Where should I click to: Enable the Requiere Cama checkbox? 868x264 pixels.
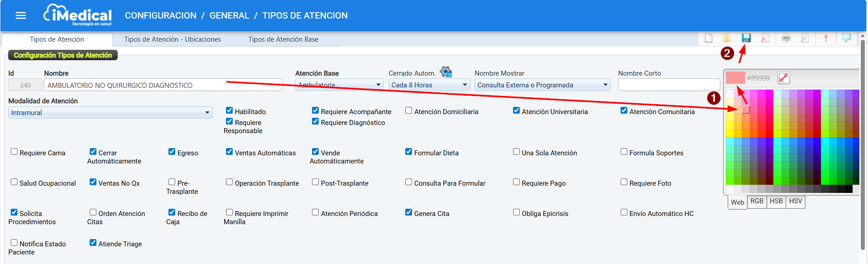(14, 152)
